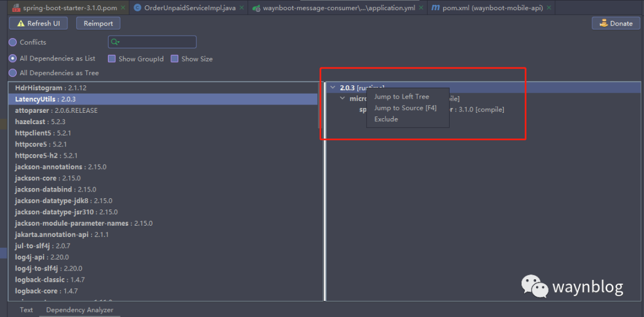The height and width of the screenshot is (317, 644).
Task: Select the Conflicts radio button
Action: coord(13,42)
